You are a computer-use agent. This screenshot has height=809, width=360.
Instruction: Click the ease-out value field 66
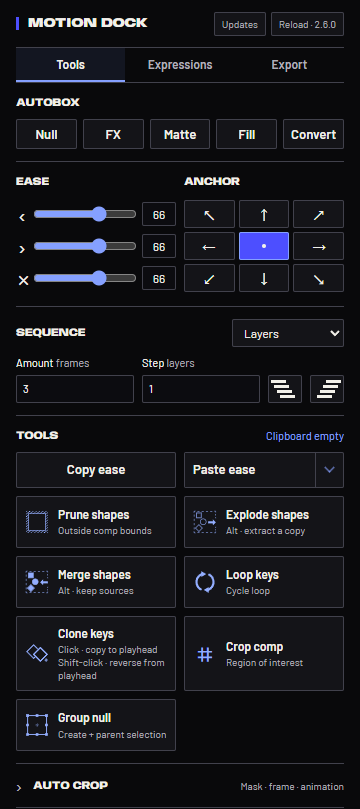(x=159, y=247)
